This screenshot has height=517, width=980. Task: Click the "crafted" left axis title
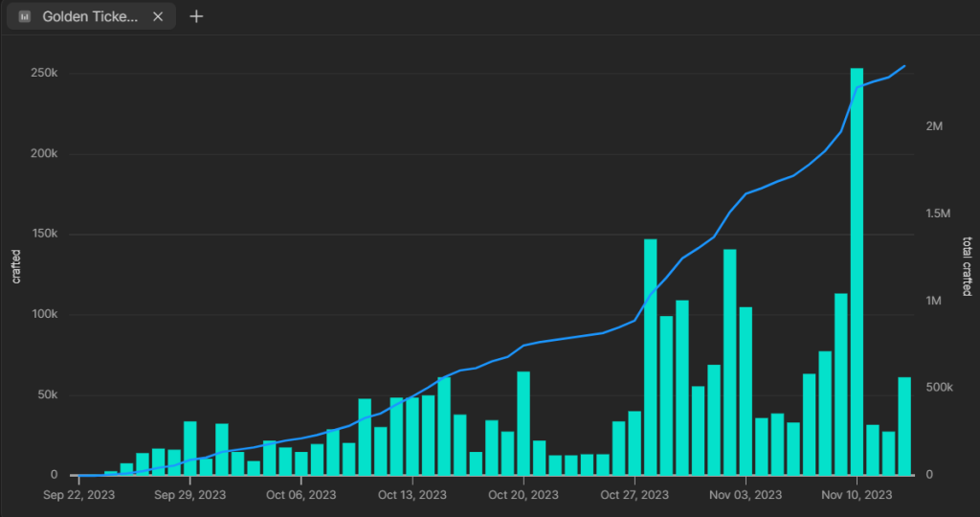[x=16, y=266]
